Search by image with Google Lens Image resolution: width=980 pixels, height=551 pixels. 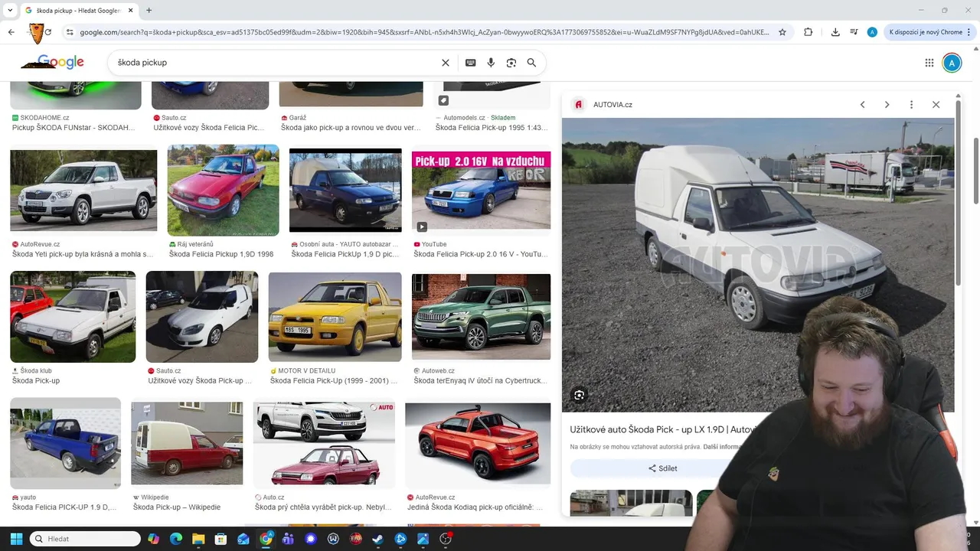pos(511,63)
